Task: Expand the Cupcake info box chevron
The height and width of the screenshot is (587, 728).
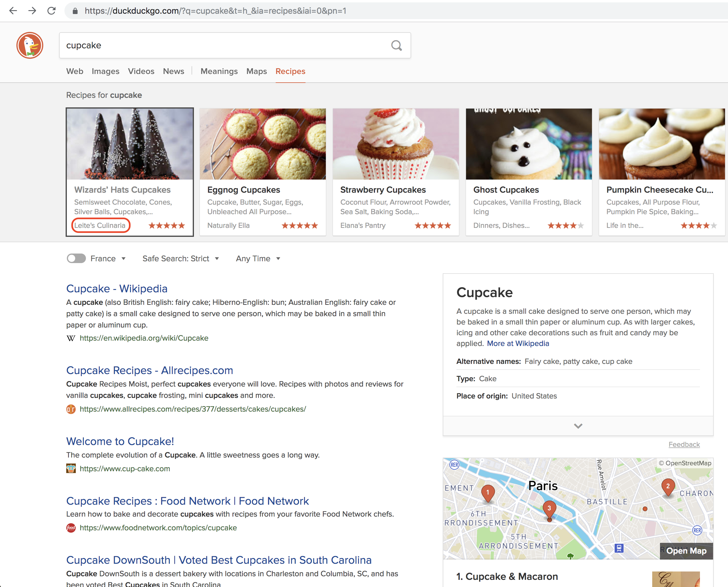Action: click(578, 426)
